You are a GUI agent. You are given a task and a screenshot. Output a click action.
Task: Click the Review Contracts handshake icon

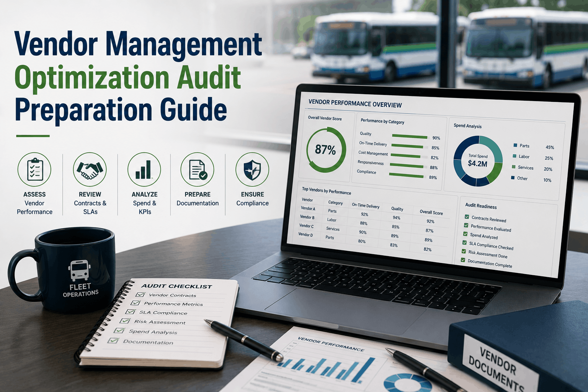tap(90, 170)
